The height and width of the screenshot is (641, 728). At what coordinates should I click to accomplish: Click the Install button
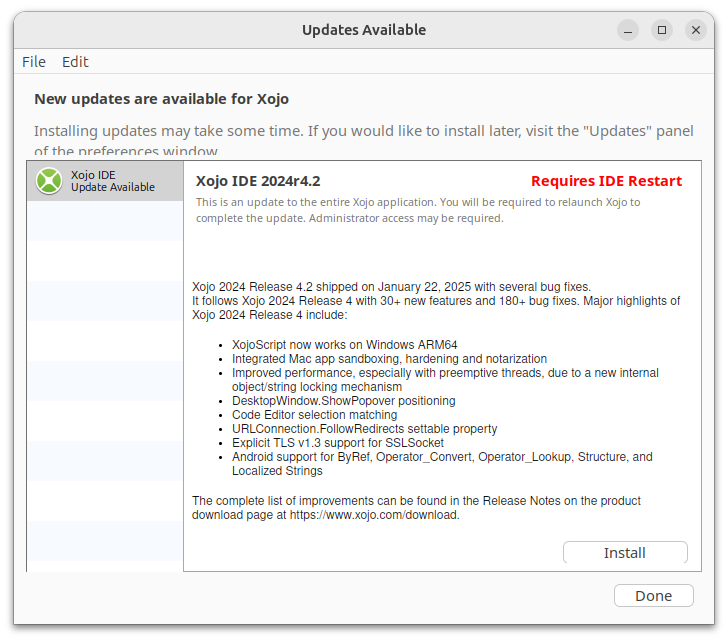coord(625,552)
